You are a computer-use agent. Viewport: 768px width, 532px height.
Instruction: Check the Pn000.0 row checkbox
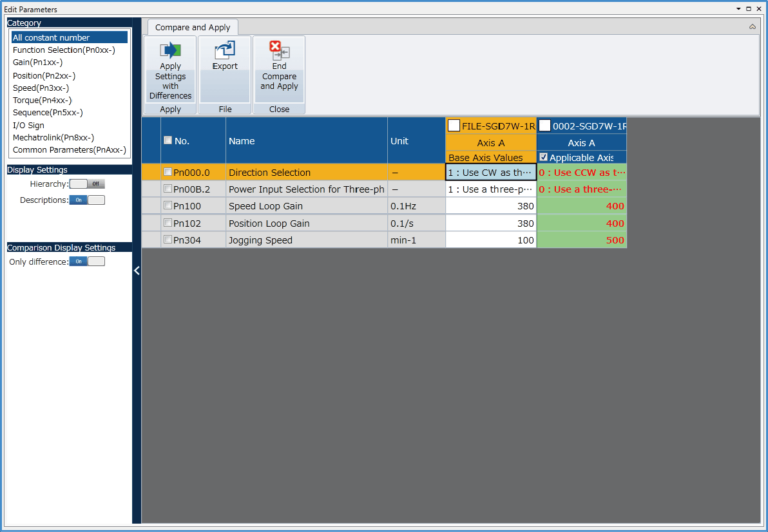click(168, 172)
